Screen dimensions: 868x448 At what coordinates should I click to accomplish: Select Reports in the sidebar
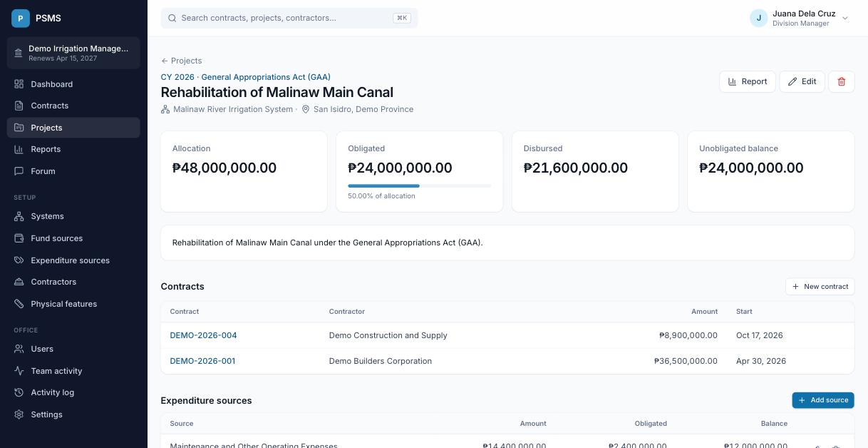pyautogui.click(x=73, y=149)
